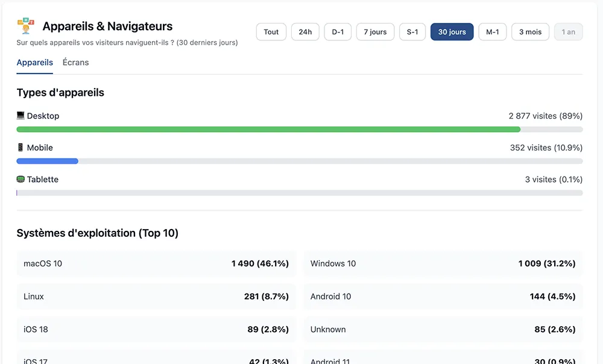This screenshot has width=603, height=364.
Task: Open the Appareils tab
Action: (x=34, y=63)
